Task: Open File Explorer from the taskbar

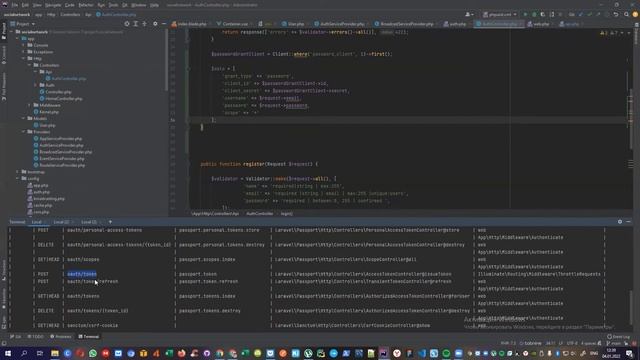Action: click(x=55, y=353)
